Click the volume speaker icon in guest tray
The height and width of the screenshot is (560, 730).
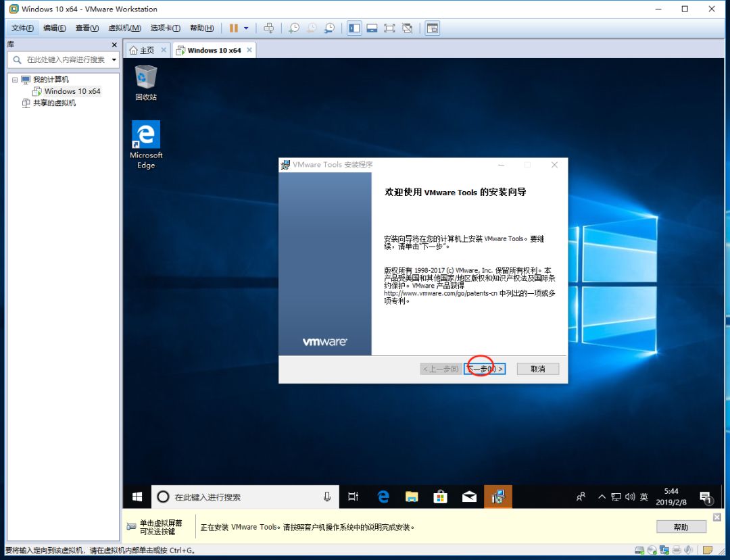coord(630,497)
